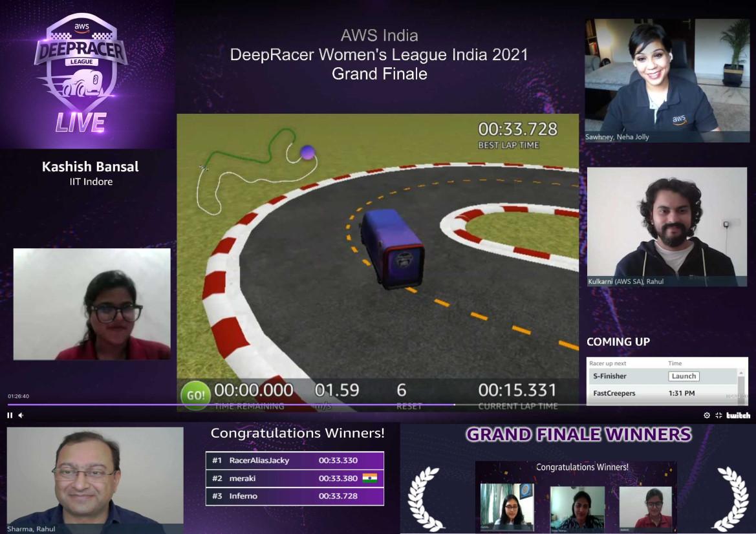The image size is (756, 534).
Task: Click Neha Jolly Sawhney's video feed
Action: tap(667, 80)
